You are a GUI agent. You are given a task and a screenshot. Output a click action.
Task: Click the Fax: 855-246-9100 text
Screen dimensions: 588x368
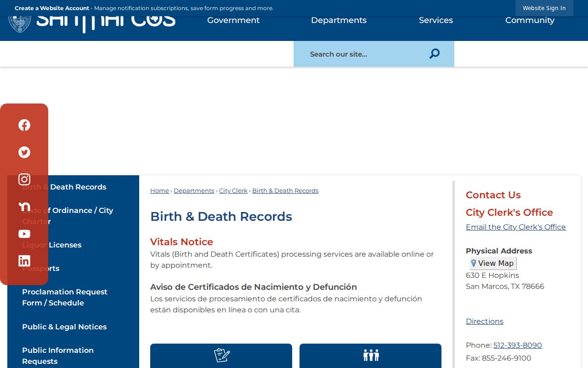click(498, 358)
